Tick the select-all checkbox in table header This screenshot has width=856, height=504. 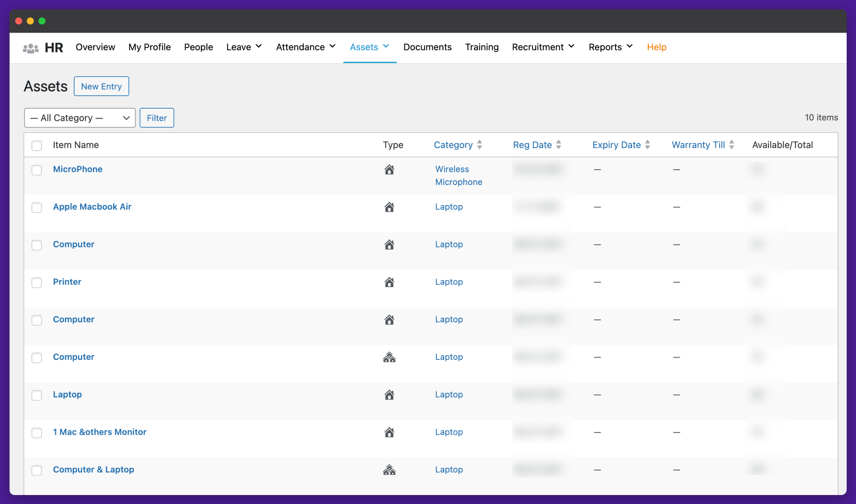tap(37, 146)
